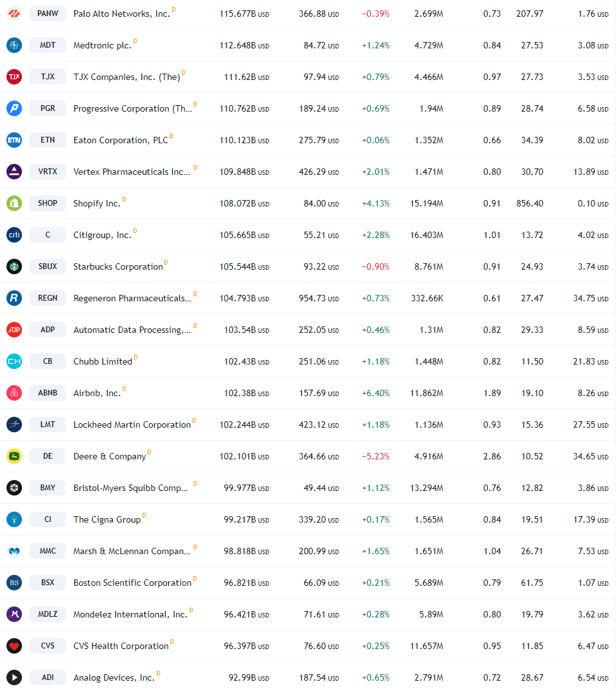Click the price value 49.44 USD
The image size is (616, 691).
[321, 488]
